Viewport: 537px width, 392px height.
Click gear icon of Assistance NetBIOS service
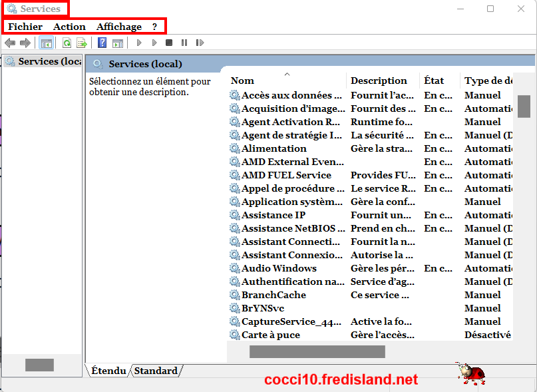click(x=235, y=228)
